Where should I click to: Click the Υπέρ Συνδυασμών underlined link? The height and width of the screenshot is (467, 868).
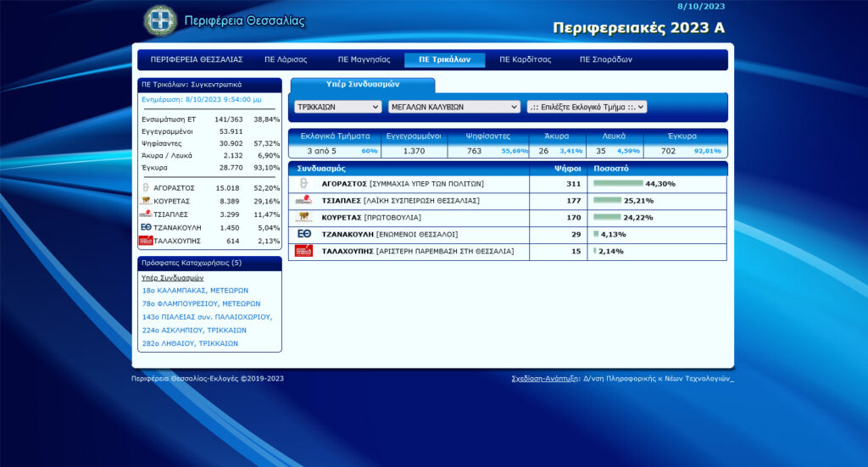[x=172, y=278]
